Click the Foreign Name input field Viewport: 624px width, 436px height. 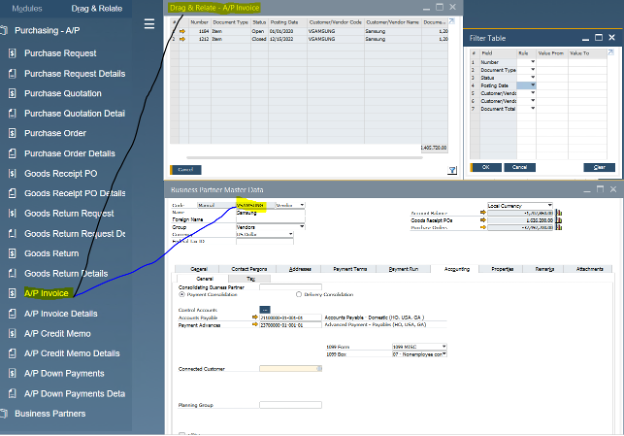(271, 219)
